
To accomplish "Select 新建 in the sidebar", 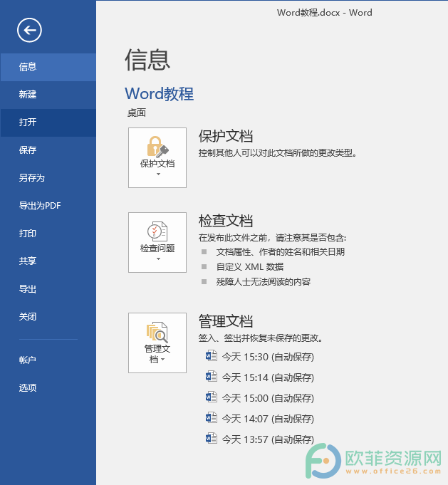I will click(x=48, y=95).
